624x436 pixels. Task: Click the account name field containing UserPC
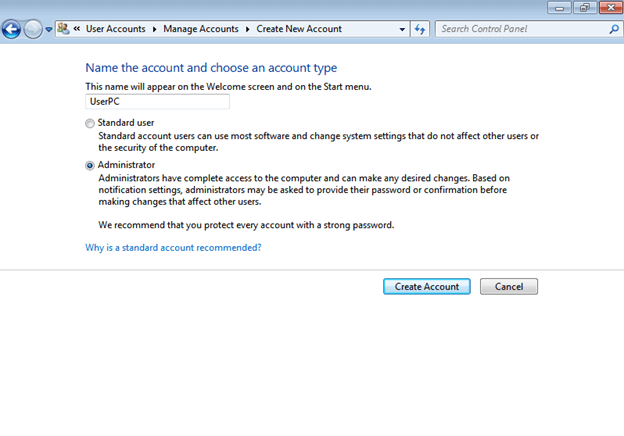coord(157,101)
